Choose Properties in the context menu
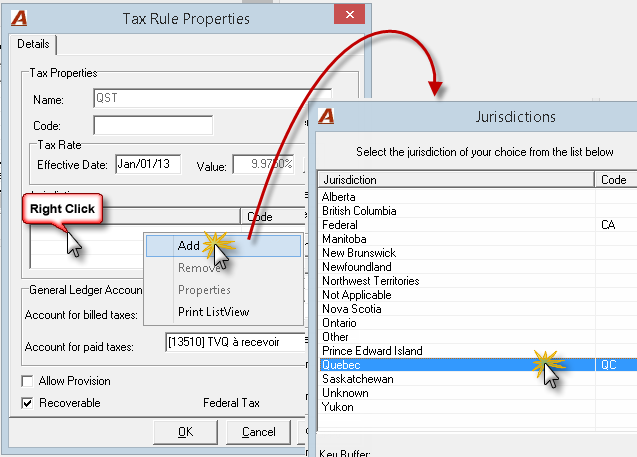This screenshot has height=457, width=637. (x=223, y=290)
